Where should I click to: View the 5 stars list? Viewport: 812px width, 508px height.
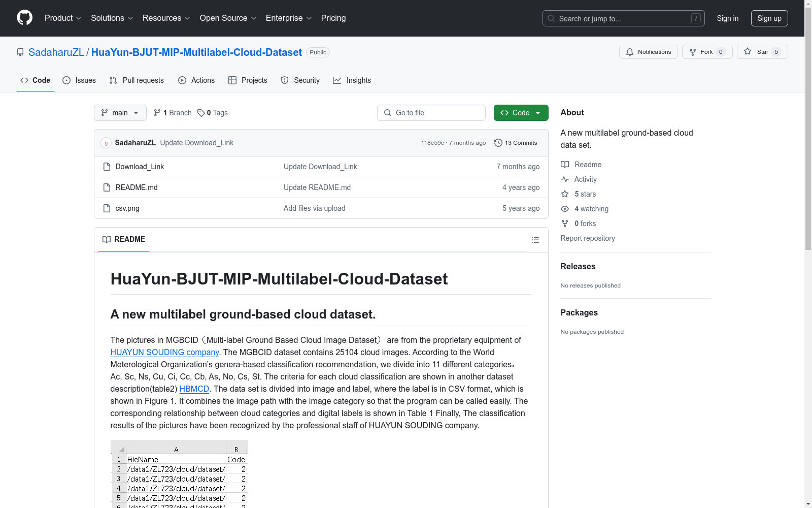[579, 194]
